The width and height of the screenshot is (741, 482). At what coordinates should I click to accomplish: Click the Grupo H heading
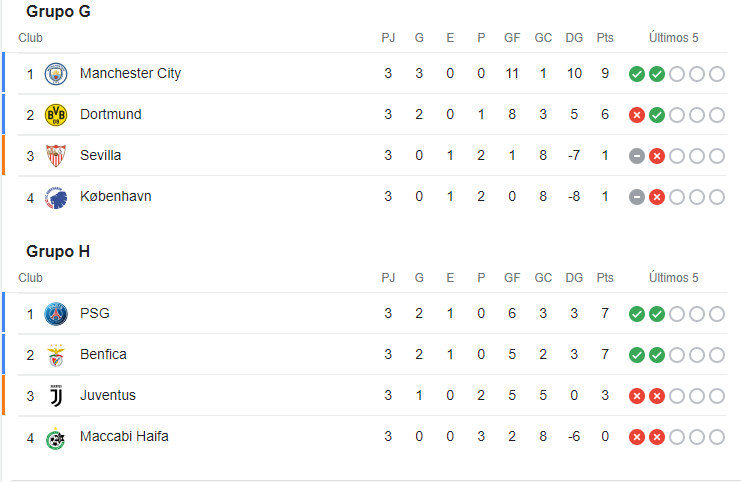(x=58, y=251)
